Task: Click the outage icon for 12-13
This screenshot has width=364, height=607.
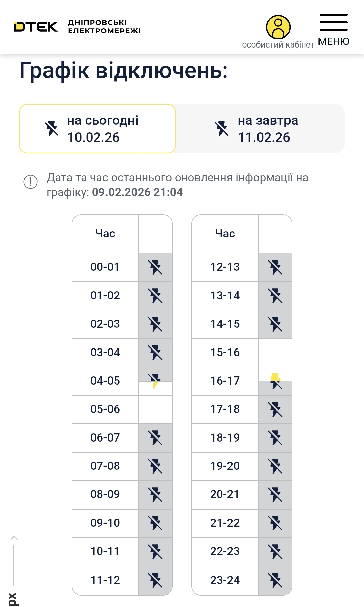Action: [x=275, y=267]
